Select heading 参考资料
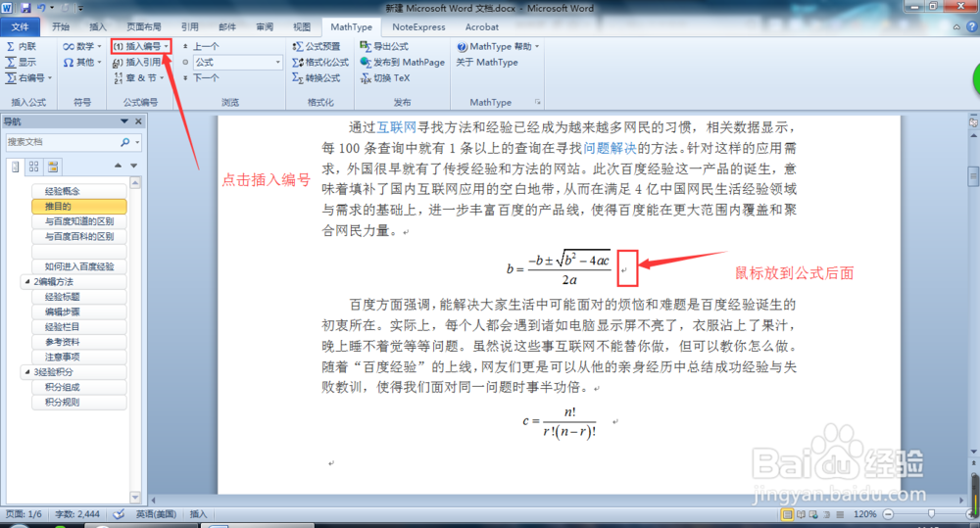980x528 pixels. (78, 342)
